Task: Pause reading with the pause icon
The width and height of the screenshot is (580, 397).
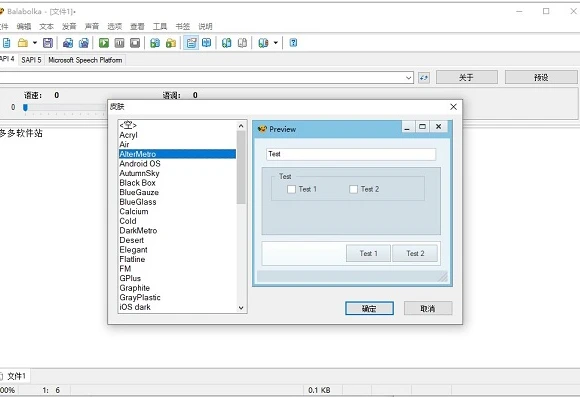Action: pyautogui.click(x=119, y=43)
